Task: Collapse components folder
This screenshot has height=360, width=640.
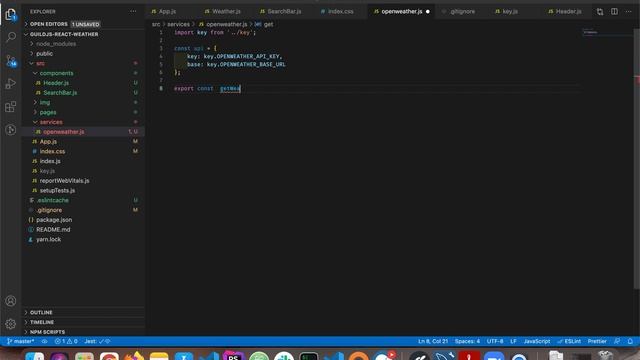Action: pos(83,73)
